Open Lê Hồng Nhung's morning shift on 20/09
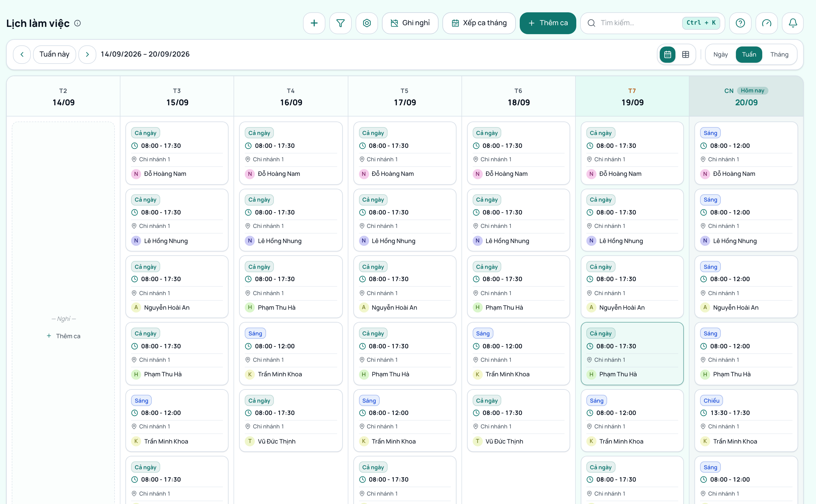Image resolution: width=816 pixels, height=504 pixels. (746, 220)
